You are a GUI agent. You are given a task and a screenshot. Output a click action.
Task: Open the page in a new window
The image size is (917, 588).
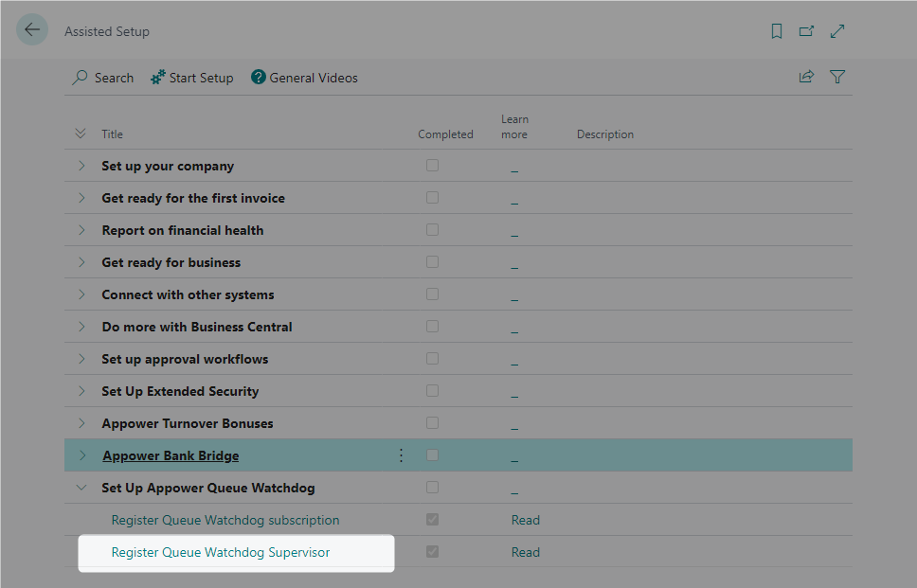coord(806,30)
